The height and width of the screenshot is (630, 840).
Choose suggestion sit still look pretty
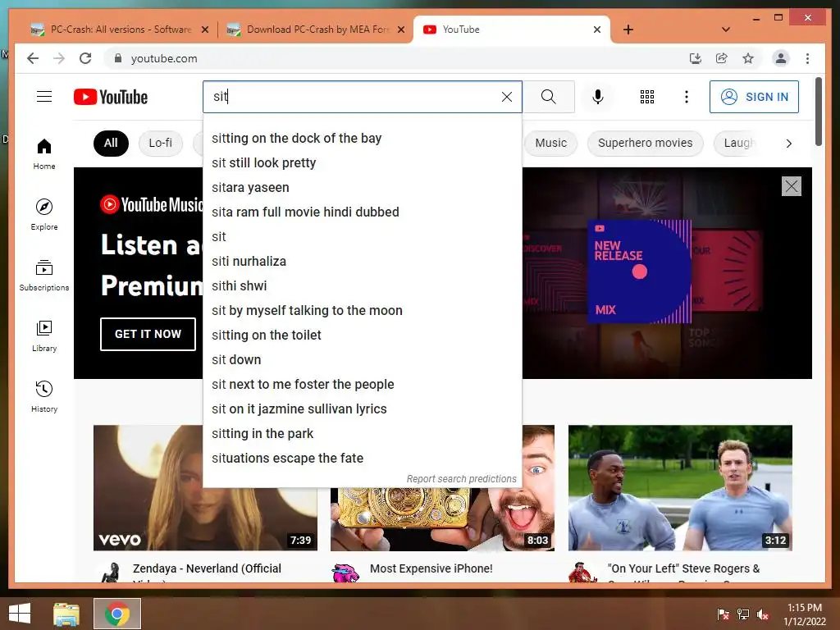coord(362,163)
